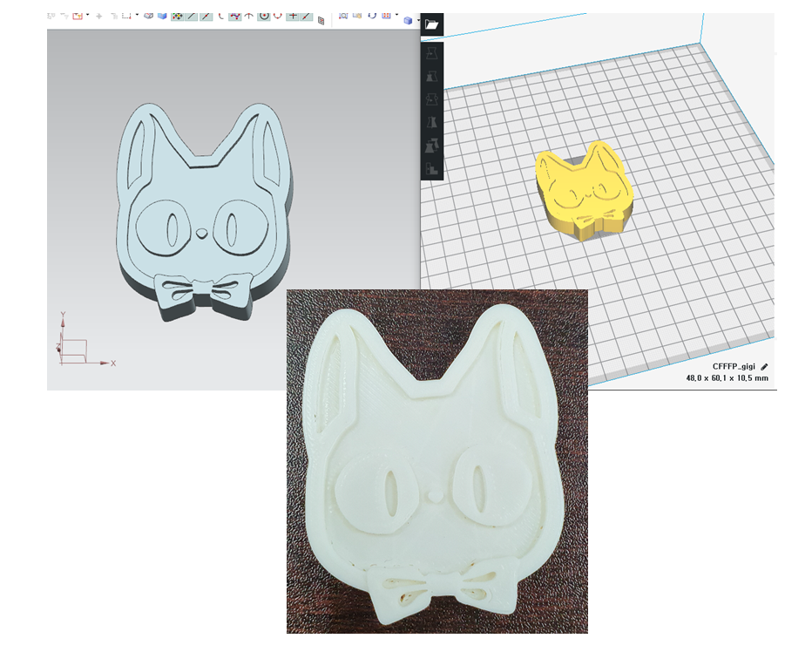
Task: Click the printed white cat photo
Action: 437,461
